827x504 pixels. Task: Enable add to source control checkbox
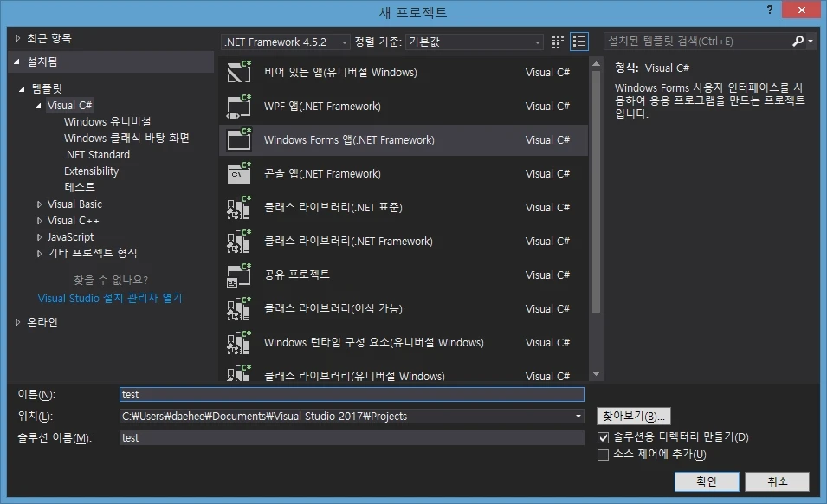604,455
